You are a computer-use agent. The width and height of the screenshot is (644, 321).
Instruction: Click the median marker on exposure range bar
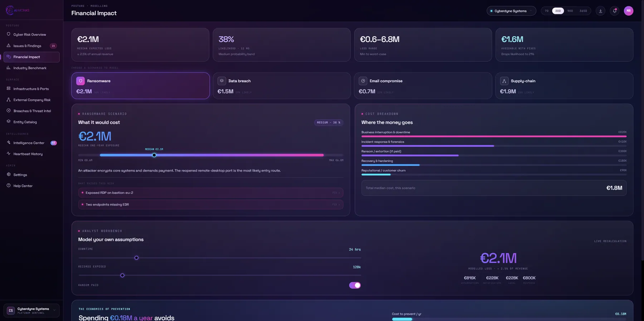(x=154, y=155)
